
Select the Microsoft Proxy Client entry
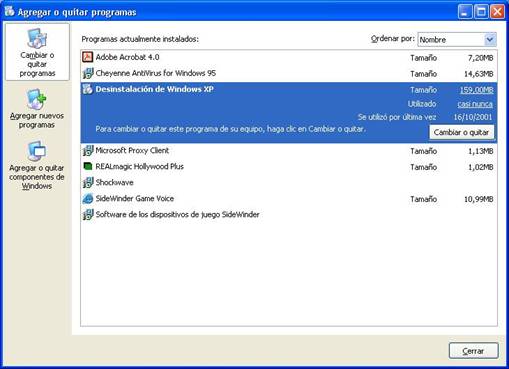132,150
